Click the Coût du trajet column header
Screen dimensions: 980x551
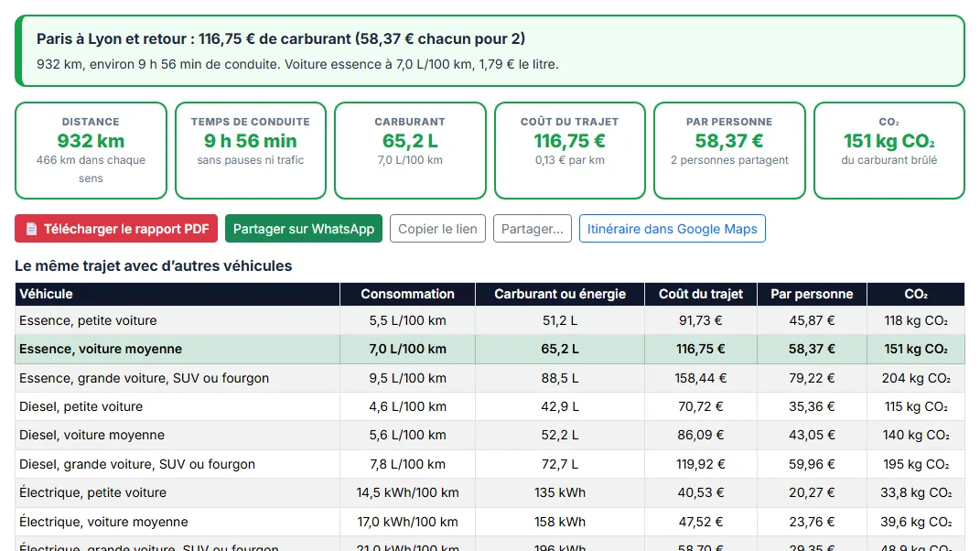(701, 294)
